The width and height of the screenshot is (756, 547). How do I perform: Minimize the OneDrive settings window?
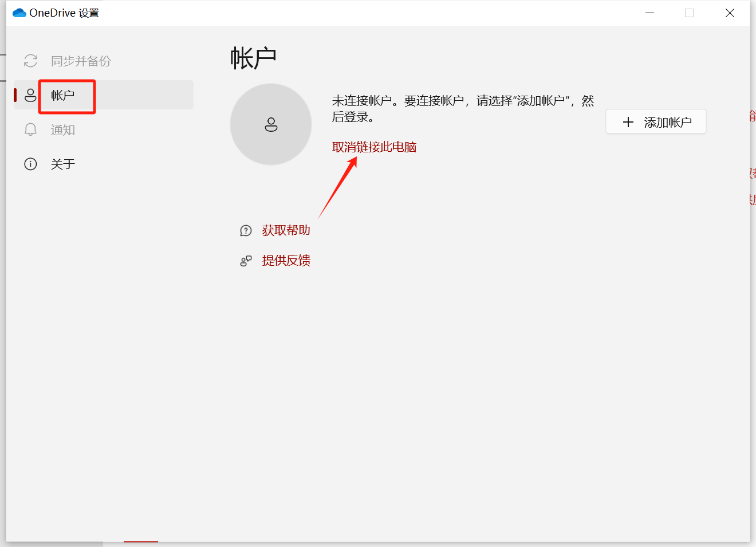(x=649, y=13)
